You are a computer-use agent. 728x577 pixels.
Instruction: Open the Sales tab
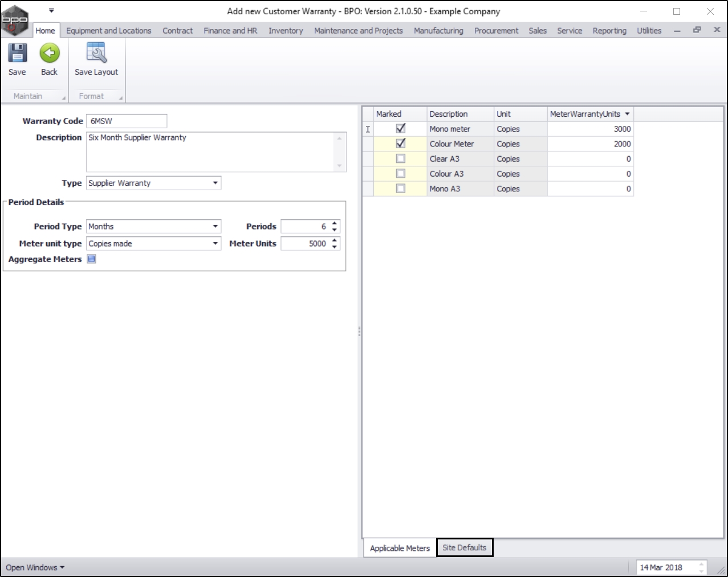click(x=538, y=31)
